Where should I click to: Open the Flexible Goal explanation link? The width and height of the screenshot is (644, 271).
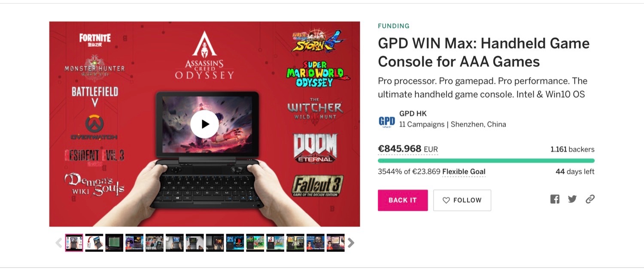[x=464, y=172]
